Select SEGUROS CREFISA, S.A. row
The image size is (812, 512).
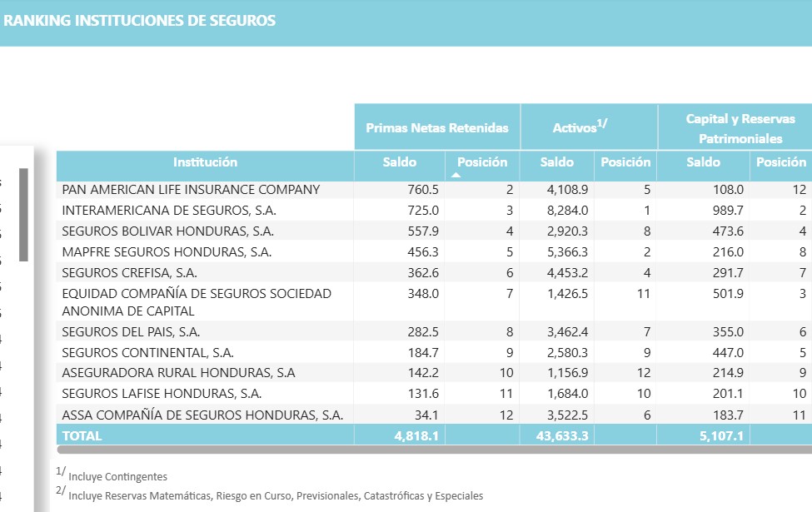point(434,273)
